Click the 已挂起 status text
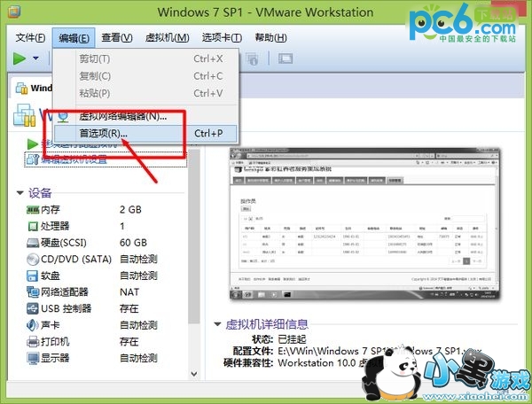The height and width of the screenshot is (404, 532). (292, 339)
